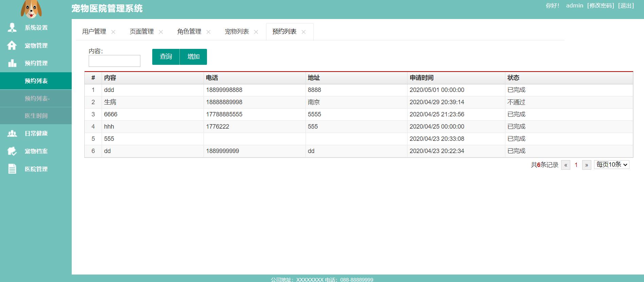The height and width of the screenshot is (282, 644).
Task: Click the 系统设置 user icon
Action: (x=12, y=27)
